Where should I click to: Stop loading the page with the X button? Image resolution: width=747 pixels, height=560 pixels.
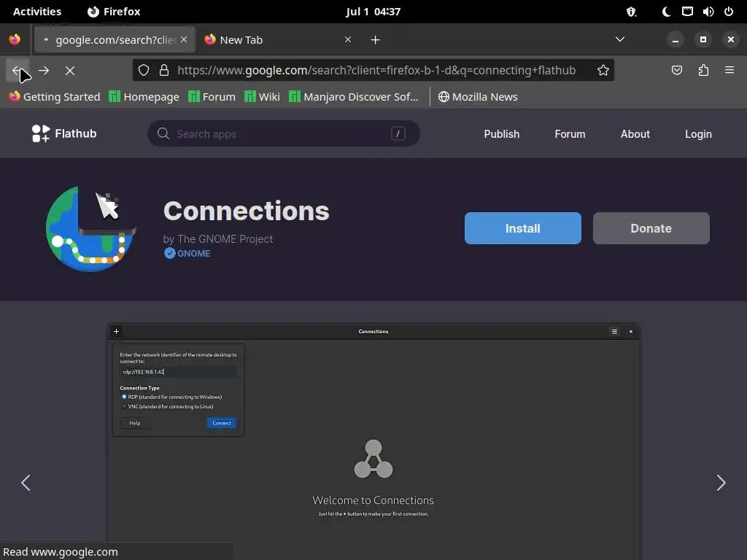pos(70,71)
